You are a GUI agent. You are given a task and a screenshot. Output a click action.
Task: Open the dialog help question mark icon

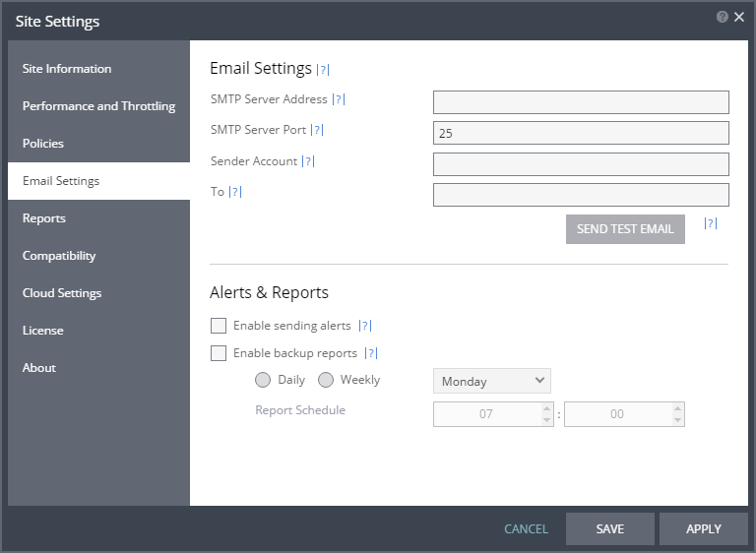pyautogui.click(x=722, y=17)
